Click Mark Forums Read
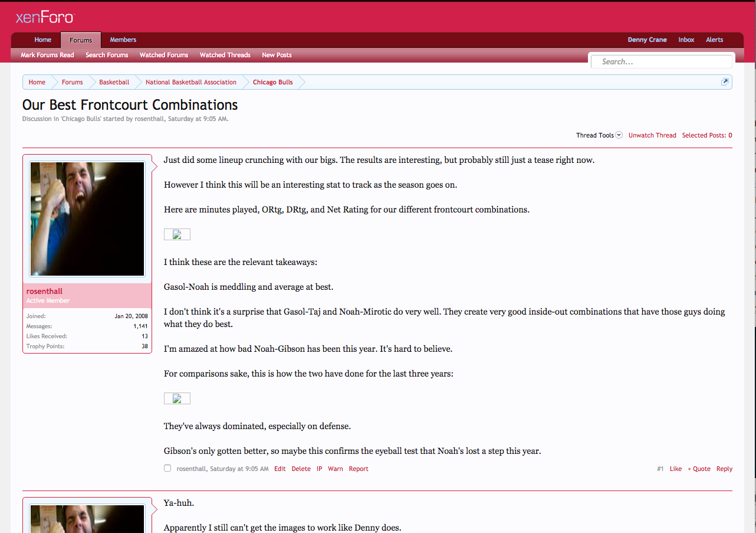 (x=47, y=55)
